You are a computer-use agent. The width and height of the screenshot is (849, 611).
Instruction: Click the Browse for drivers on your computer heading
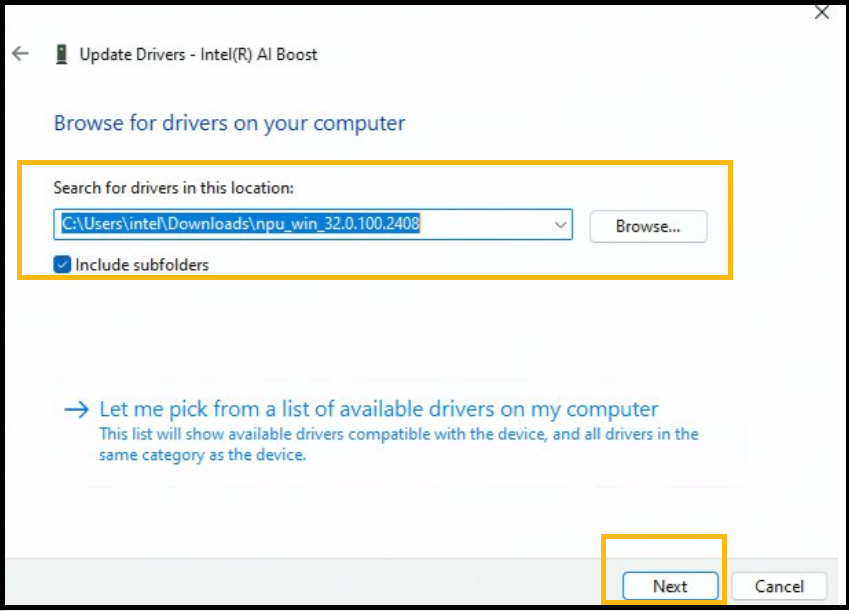[229, 124]
